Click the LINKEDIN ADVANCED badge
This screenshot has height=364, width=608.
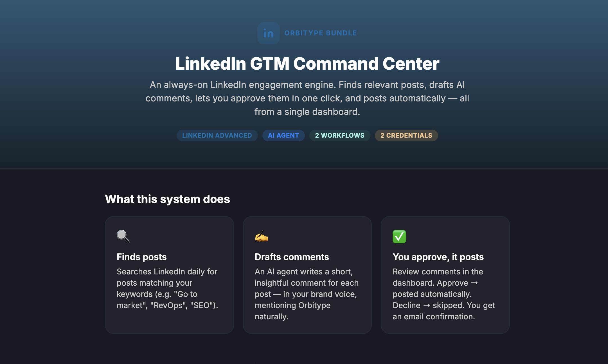217,135
